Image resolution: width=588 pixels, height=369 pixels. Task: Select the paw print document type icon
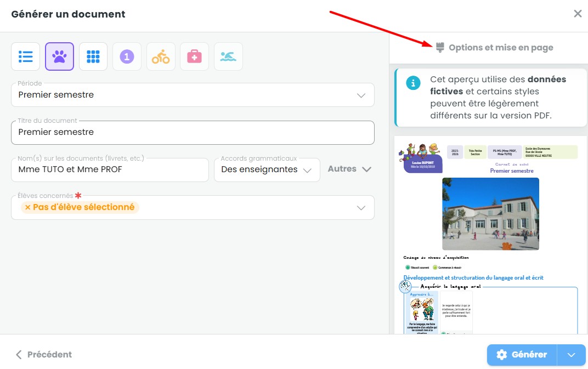(59, 56)
